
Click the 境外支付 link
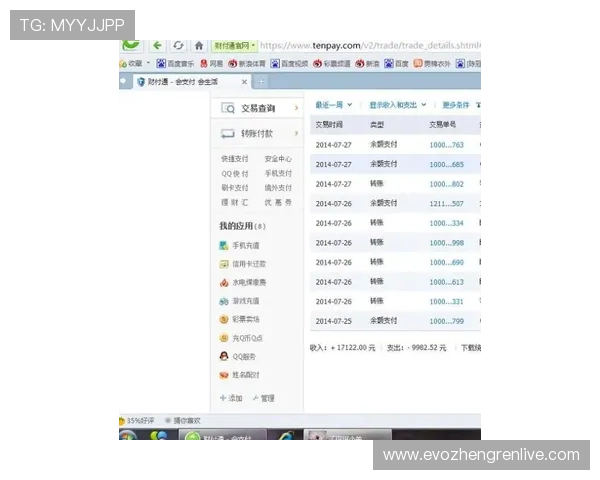coord(278,188)
